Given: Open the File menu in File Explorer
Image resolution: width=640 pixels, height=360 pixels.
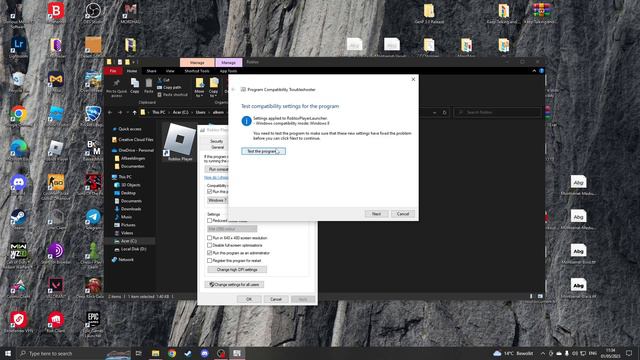Looking at the screenshot, I should click(x=113, y=71).
